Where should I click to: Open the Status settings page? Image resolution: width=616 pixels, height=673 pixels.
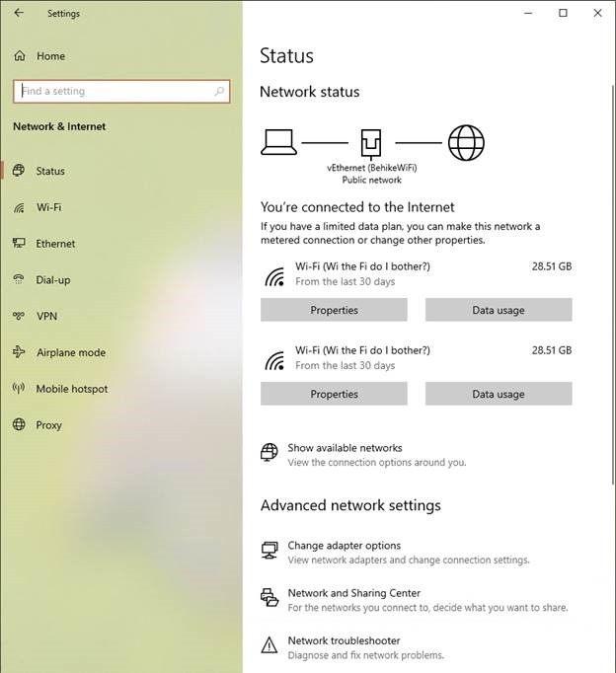click(x=50, y=171)
